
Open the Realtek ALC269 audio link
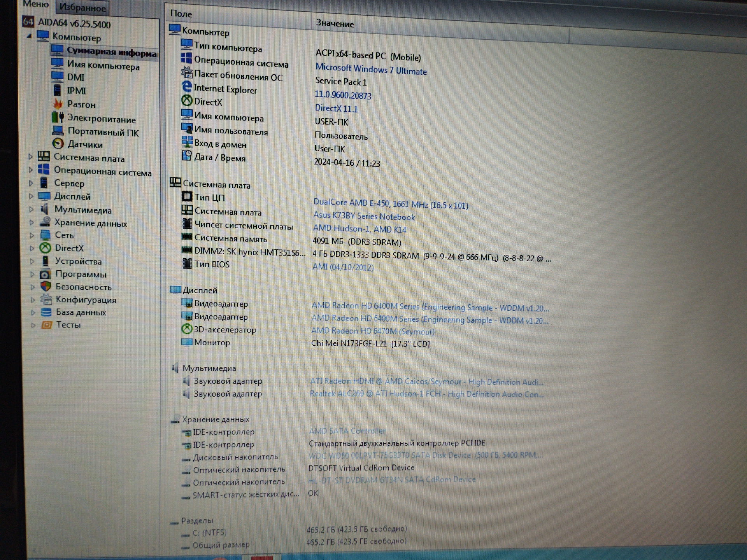[426, 394]
